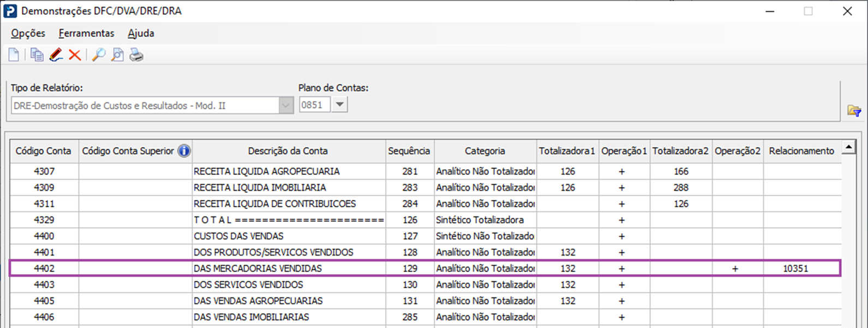Sort by the Sequência column header
The width and height of the screenshot is (868, 328).
[x=409, y=151]
